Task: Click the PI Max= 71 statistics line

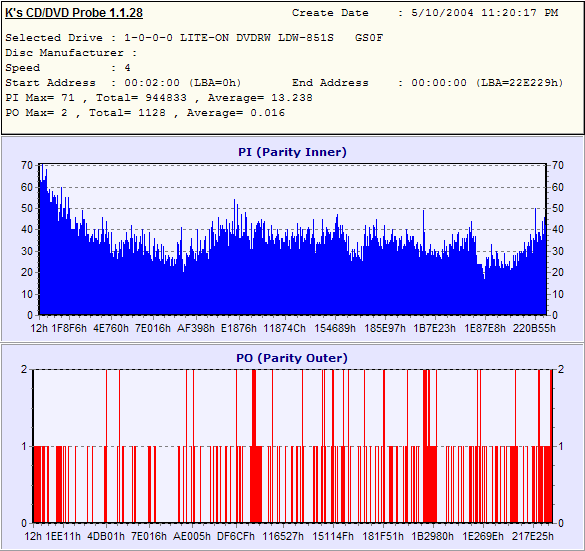Action: 159,98
